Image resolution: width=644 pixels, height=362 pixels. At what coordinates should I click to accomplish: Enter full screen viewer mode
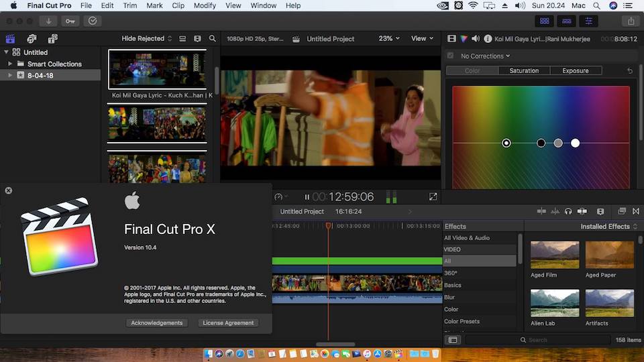(x=433, y=196)
